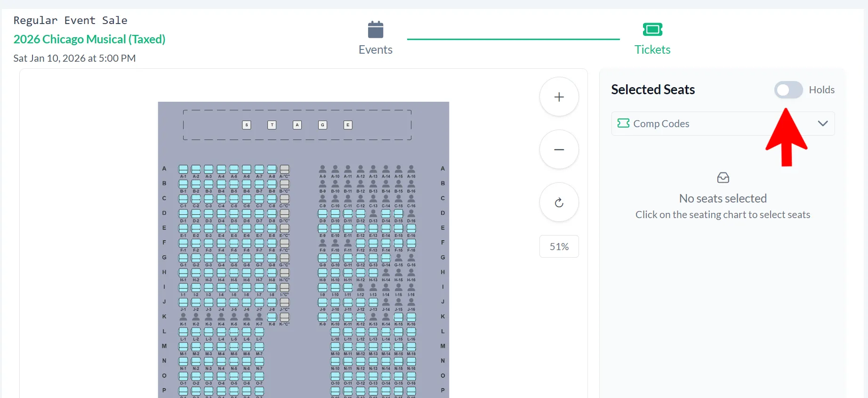Screen dimensions: 868x398
Task: Expand the Comp Codes dropdown
Action: (723, 123)
